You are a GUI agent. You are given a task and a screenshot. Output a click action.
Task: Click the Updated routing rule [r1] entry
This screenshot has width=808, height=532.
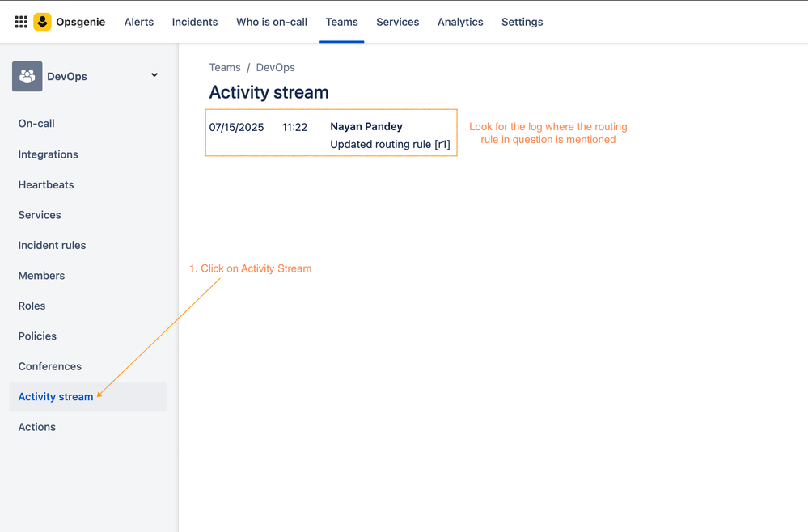pos(390,144)
